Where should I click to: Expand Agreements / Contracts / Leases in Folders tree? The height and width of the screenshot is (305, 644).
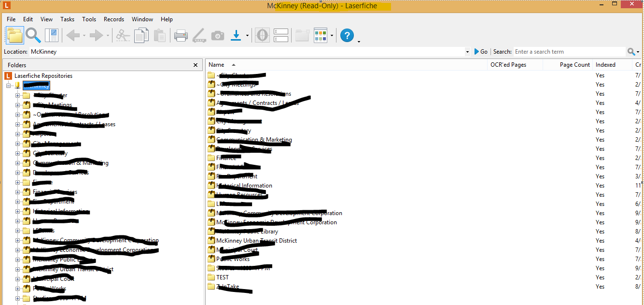(18, 124)
